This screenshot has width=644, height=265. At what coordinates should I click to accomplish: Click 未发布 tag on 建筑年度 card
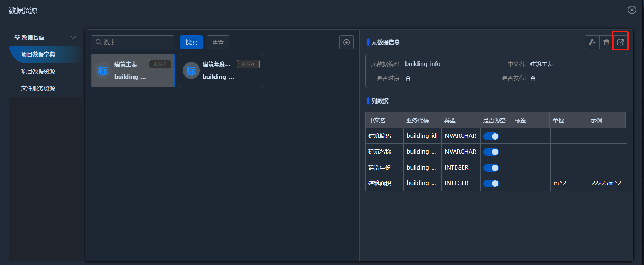click(x=248, y=64)
